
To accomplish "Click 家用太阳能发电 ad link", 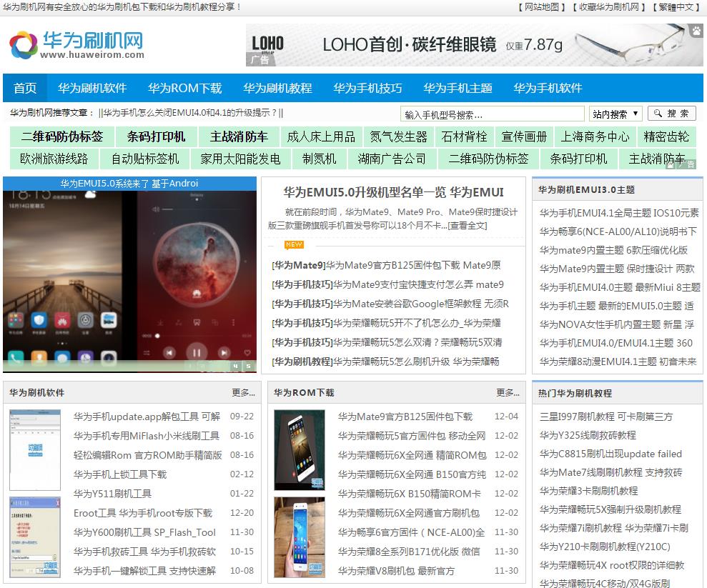I will [x=240, y=159].
